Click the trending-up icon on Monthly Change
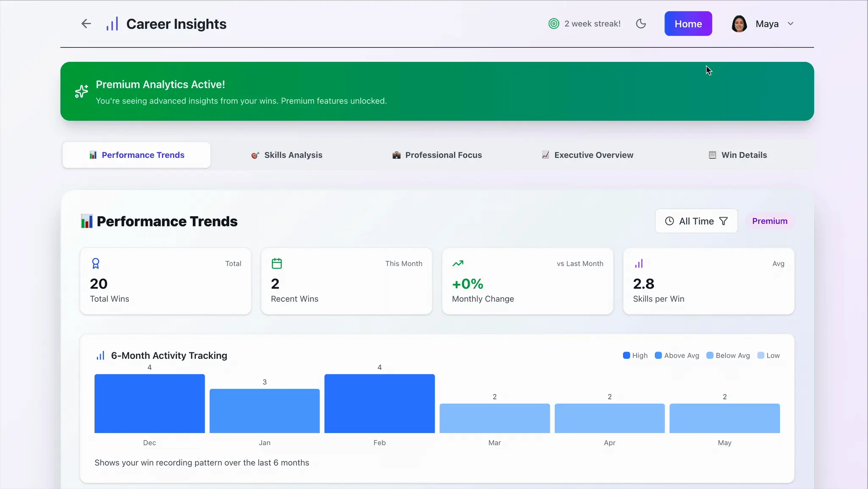Screen dimensions: 868x489 (458, 263)
